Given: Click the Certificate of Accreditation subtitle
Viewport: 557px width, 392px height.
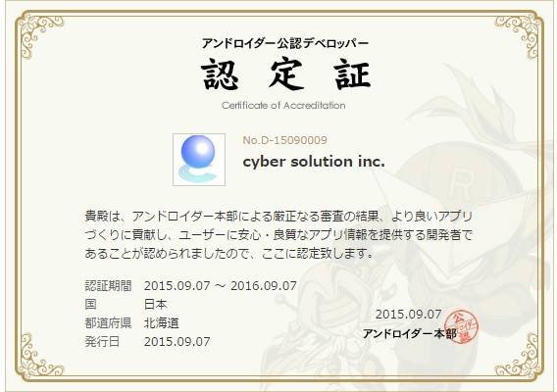Looking at the screenshot, I should click(283, 106).
